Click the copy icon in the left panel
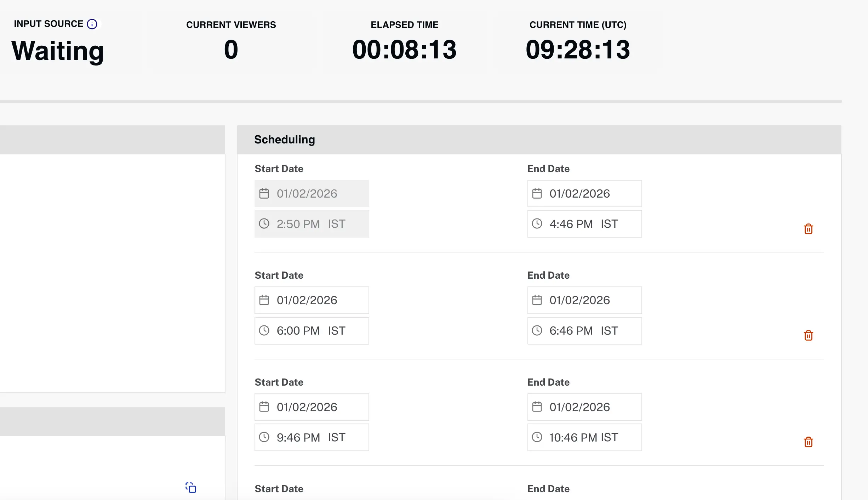The width and height of the screenshot is (868, 500). [190, 488]
